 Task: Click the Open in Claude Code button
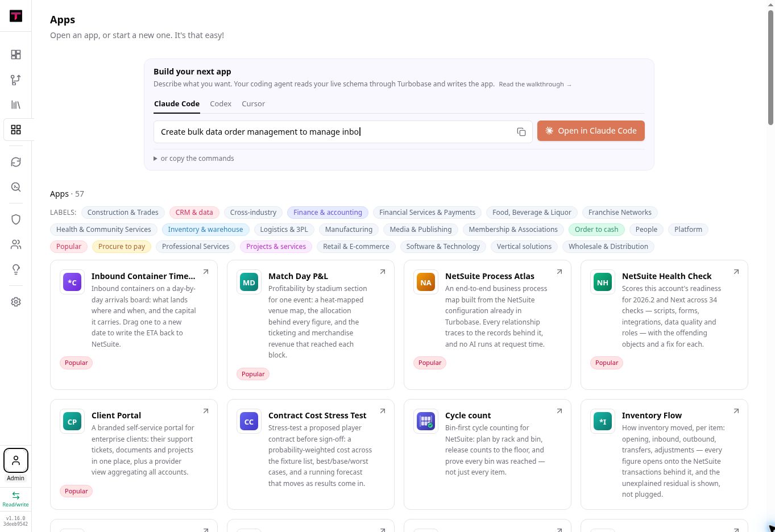(x=591, y=131)
